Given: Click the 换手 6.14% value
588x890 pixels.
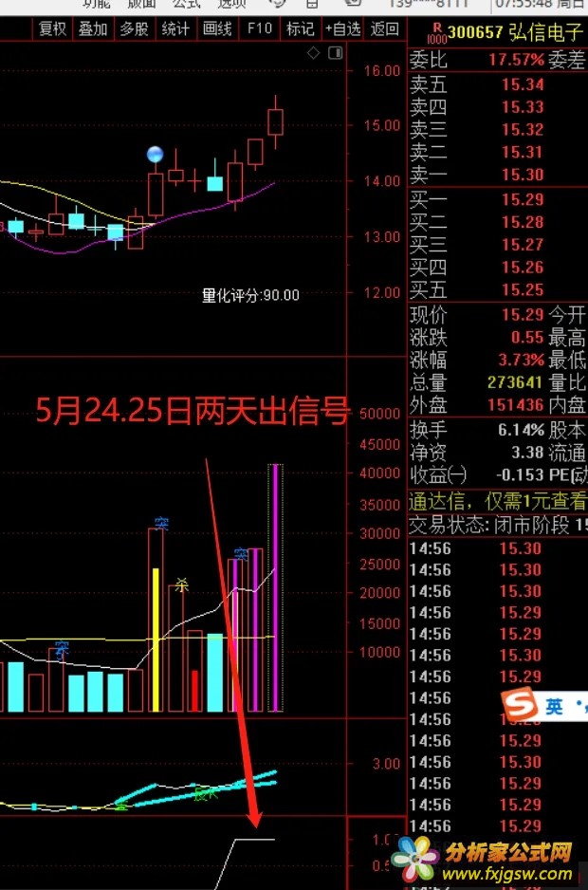Looking at the screenshot, I should (521, 430).
